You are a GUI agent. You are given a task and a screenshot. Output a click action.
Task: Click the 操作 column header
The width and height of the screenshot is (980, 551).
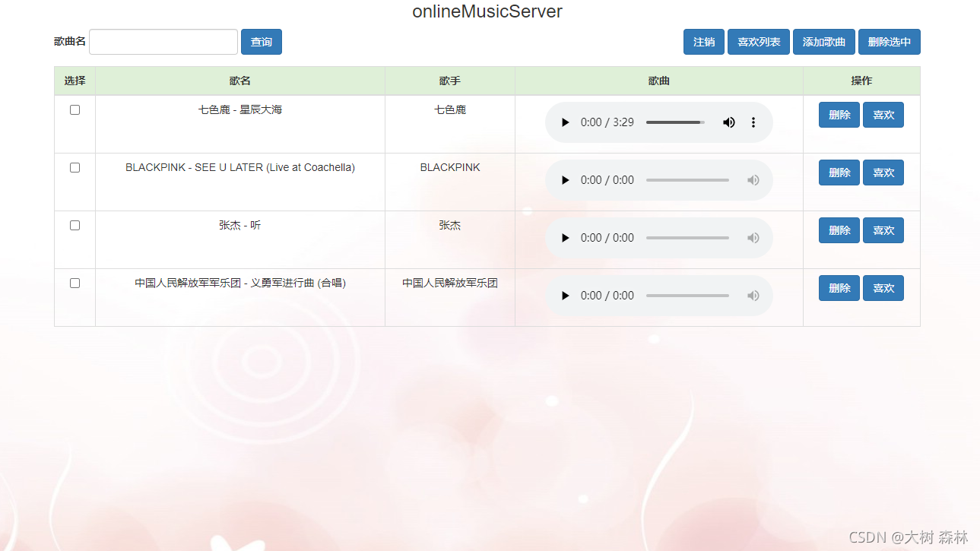point(861,81)
